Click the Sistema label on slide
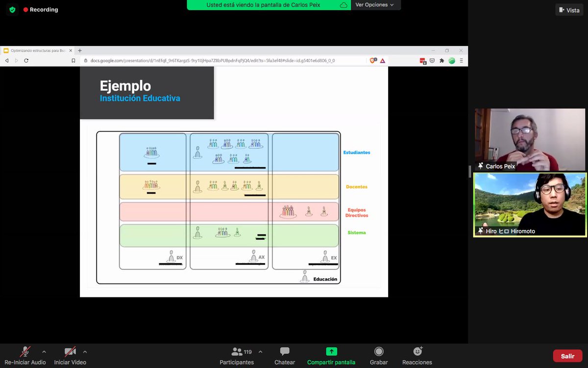This screenshot has width=588, height=368. click(357, 233)
